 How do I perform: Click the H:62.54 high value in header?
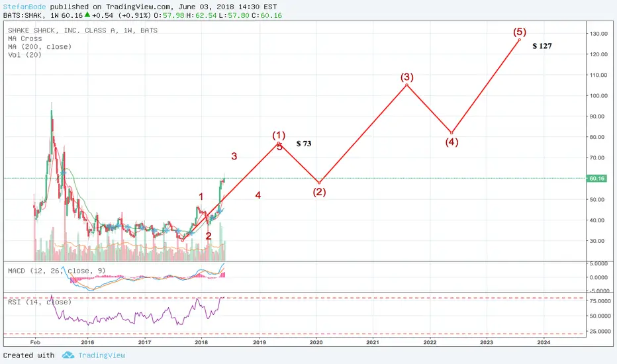click(x=201, y=15)
